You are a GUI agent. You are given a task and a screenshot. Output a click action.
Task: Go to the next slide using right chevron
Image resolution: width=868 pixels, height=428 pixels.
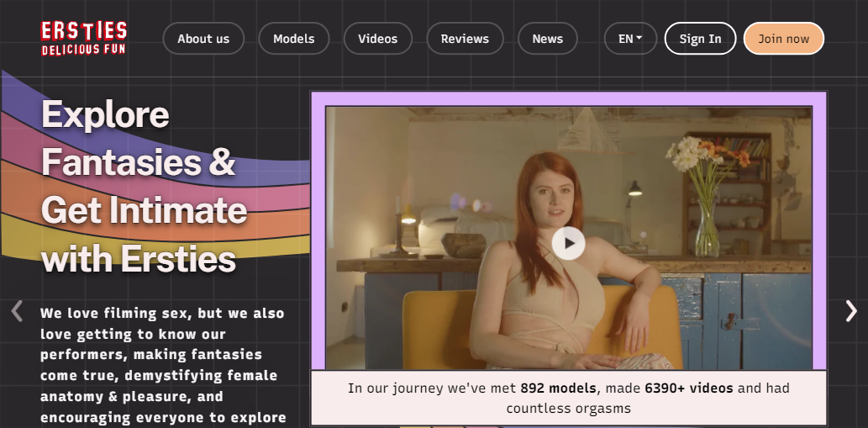(x=850, y=311)
